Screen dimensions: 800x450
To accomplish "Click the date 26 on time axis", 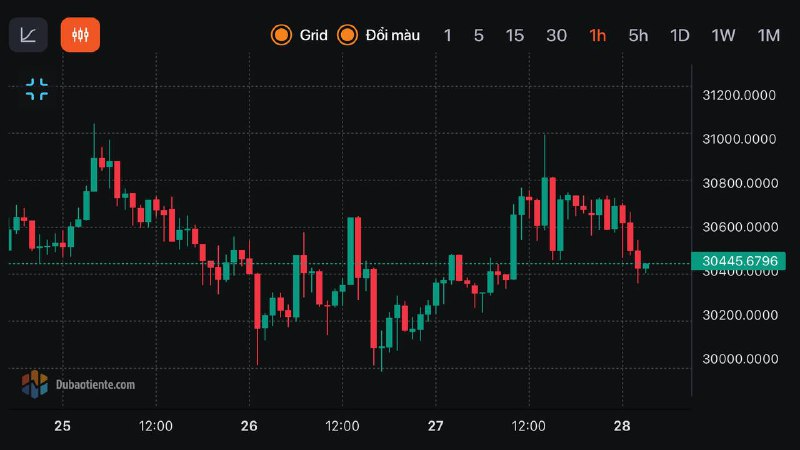I will pos(249,426).
